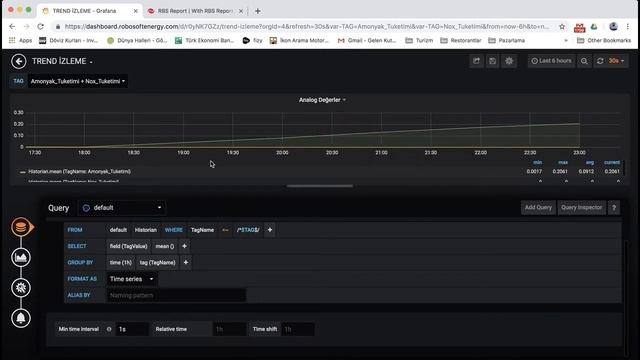Open the Visualization chart tab icon
Screen dimensions: 640x360
coord(21,257)
